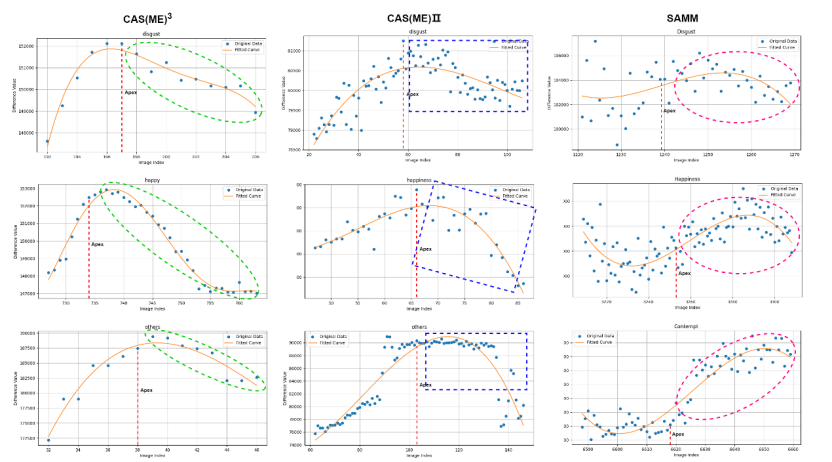832x462 pixels.
Task: Click the "happy" title of the CAS(ME) plot
Action: tap(152, 180)
